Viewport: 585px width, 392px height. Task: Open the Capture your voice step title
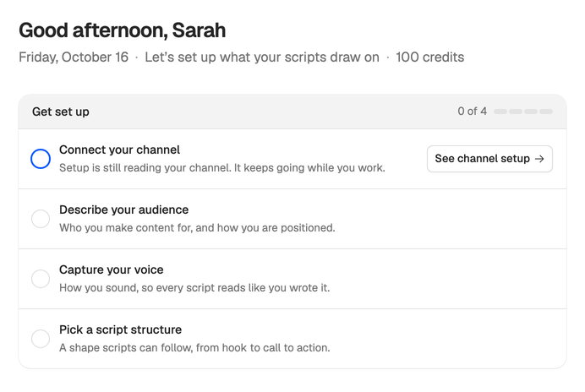pos(112,269)
